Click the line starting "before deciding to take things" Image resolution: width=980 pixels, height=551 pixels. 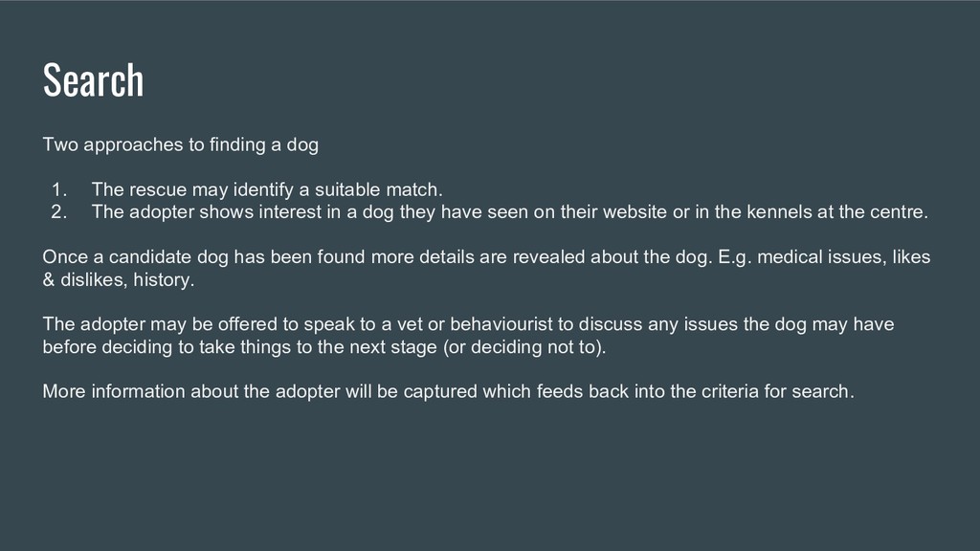tap(324, 347)
